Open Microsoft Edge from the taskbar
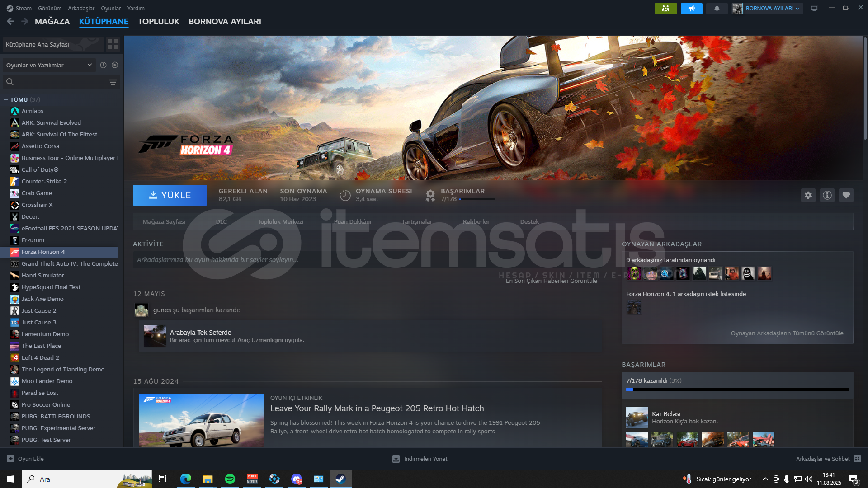 [x=186, y=479]
